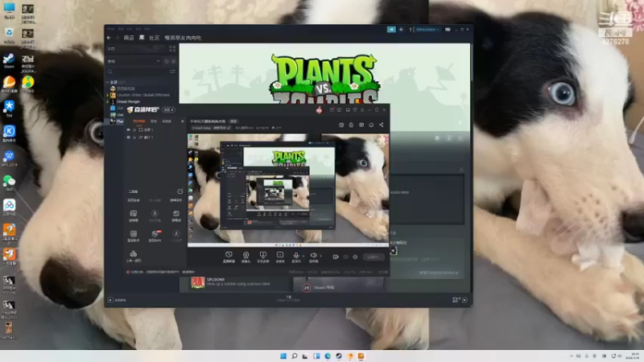Click the streamer avatar in title bar
This screenshot has height=362, width=644.
(x=319, y=109)
